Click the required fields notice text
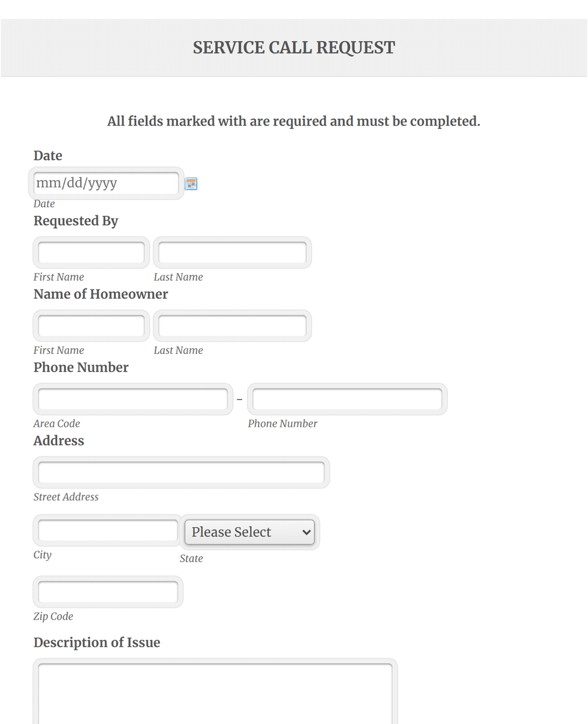The width and height of the screenshot is (588, 724). point(293,121)
